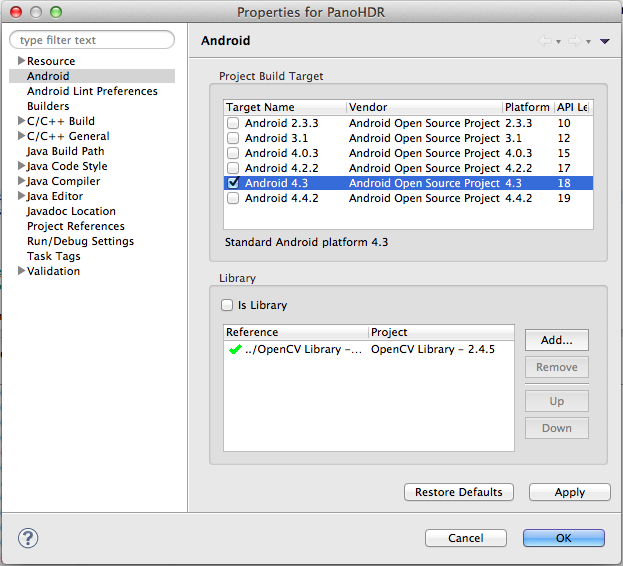Expand the Java Code Style node
Viewport: 623px width, 566px height.
[21, 166]
